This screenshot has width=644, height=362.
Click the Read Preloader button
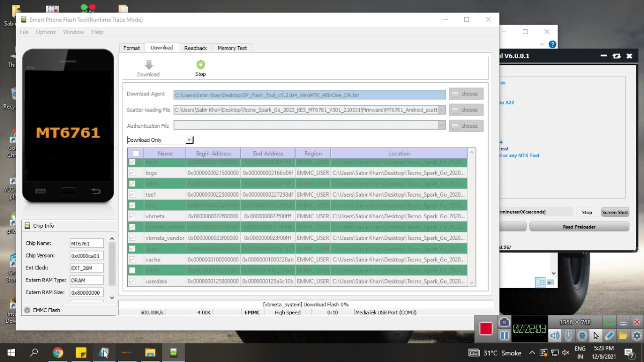pyautogui.click(x=579, y=227)
